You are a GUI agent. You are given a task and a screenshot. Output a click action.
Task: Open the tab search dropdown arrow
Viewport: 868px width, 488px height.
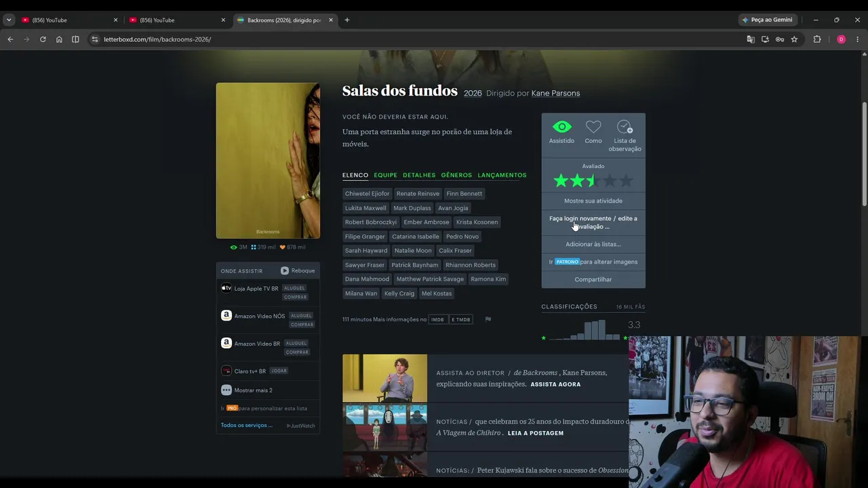(9, 20)
